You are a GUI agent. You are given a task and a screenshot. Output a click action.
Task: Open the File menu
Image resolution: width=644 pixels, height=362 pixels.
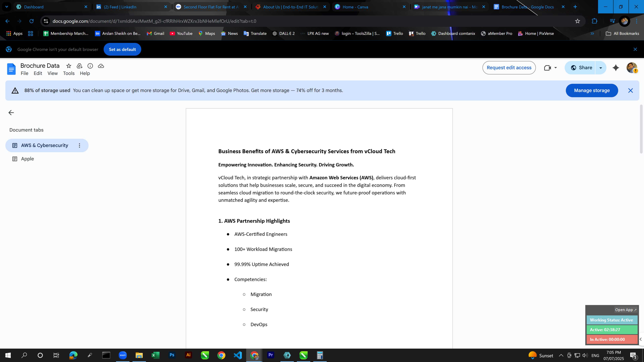pyautogui.click(x=24, y=73)
